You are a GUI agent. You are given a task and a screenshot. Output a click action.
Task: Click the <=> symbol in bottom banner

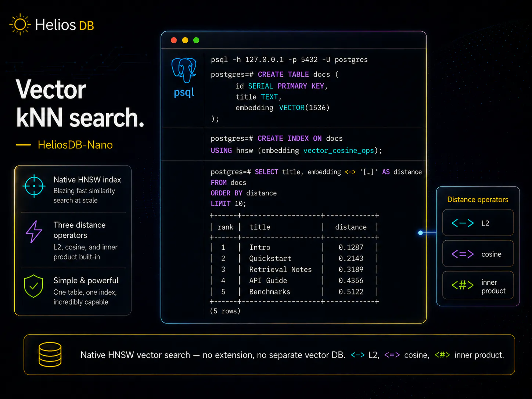pyautogui.click(x=392, y=355)
